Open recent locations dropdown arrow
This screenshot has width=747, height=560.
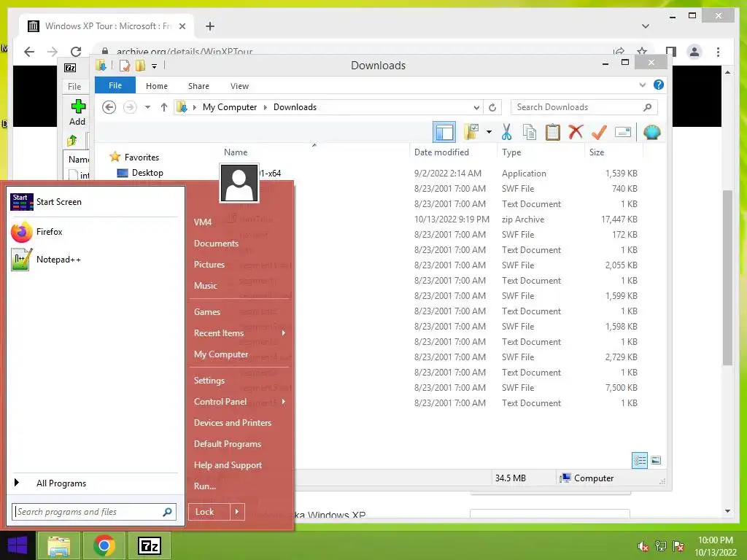point(147,107)
